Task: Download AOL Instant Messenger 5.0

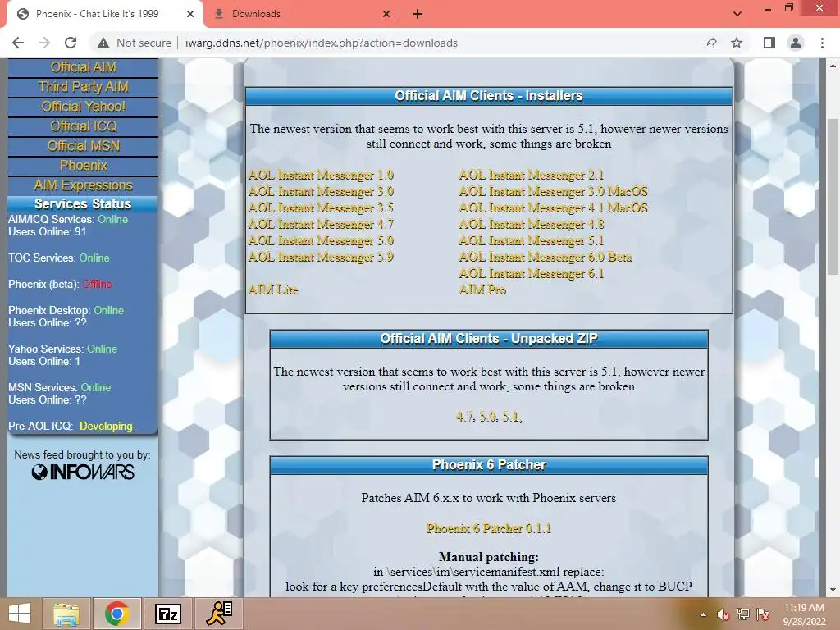Action: 321,240
